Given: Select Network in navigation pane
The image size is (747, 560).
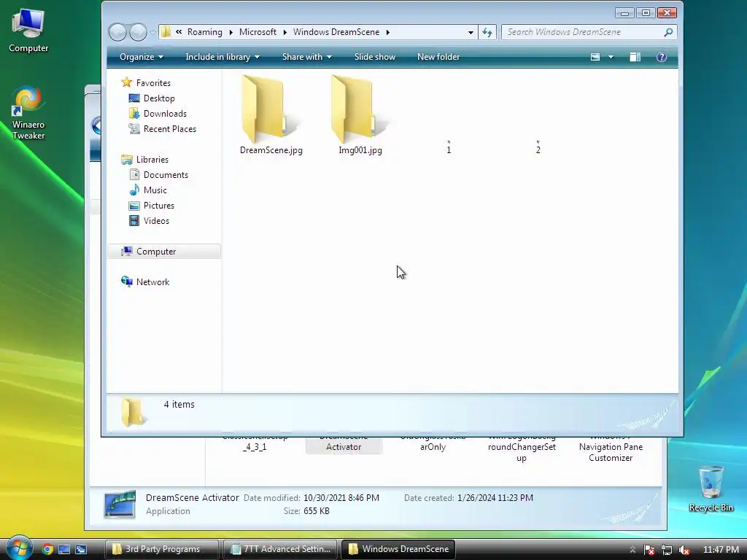Looking at the screenshot, I should (152, 282).
